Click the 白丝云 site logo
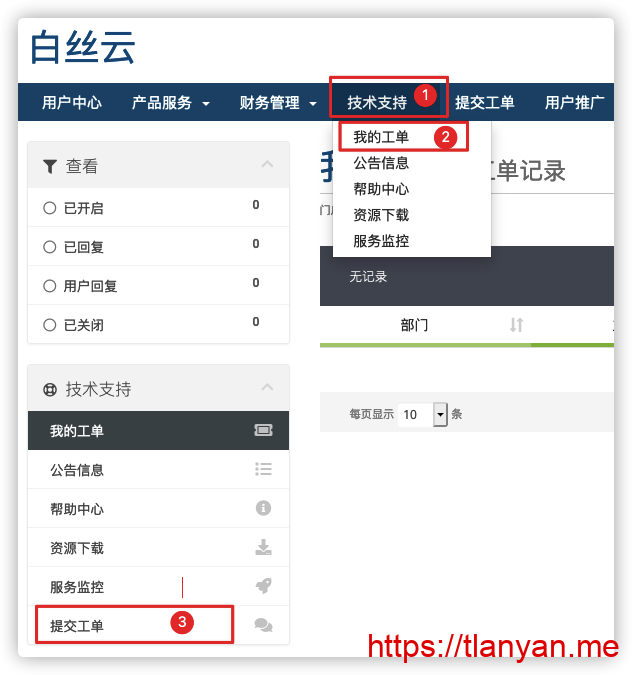 coord(83,47)
